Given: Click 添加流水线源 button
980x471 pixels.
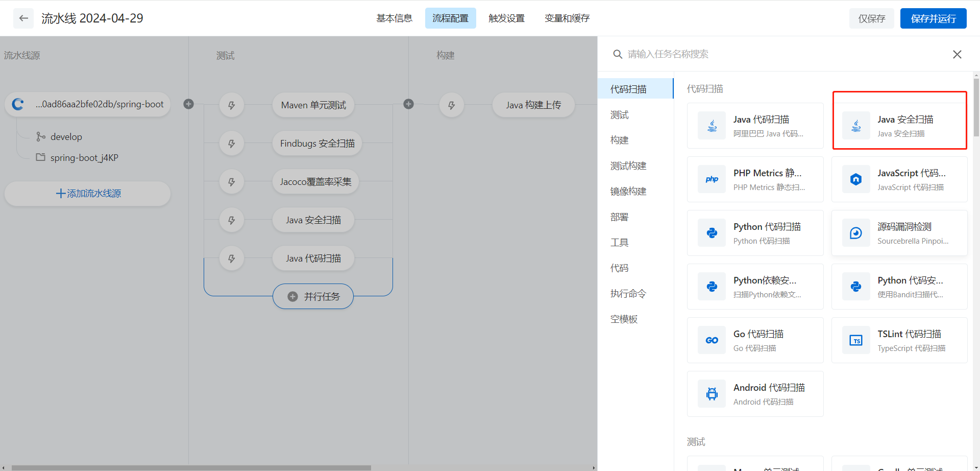Looking at the screenshot, I should (x=88, y=194).
